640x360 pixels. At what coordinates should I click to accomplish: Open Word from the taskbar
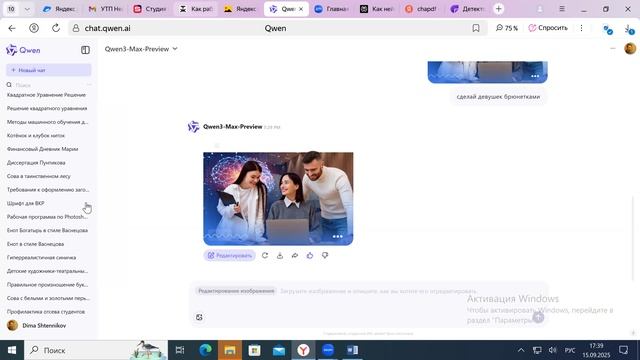tap(353, 350)
